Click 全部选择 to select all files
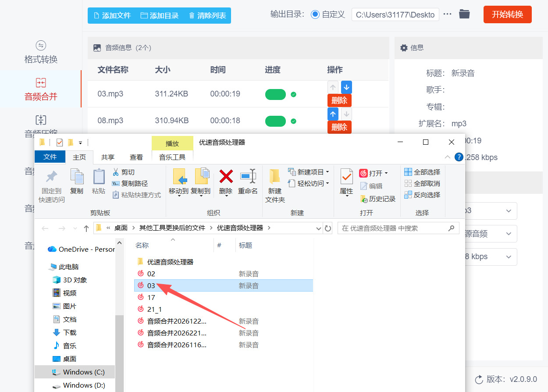Screen dimensions: 548x392 click(422, 172)
